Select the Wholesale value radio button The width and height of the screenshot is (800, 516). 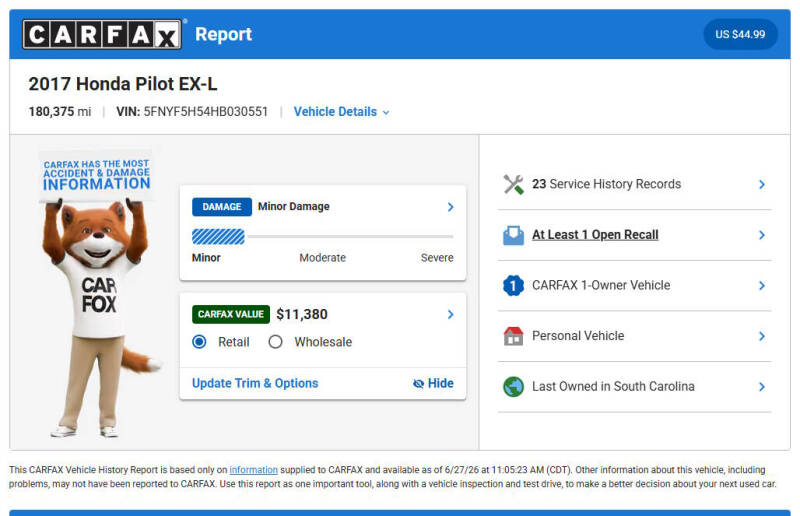[x=276, y=341]
